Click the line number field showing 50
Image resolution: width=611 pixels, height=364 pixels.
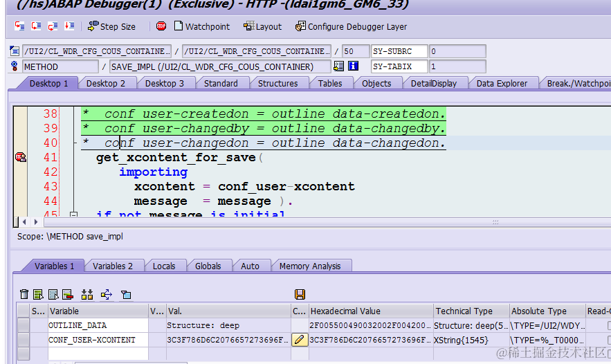point(356,51)
